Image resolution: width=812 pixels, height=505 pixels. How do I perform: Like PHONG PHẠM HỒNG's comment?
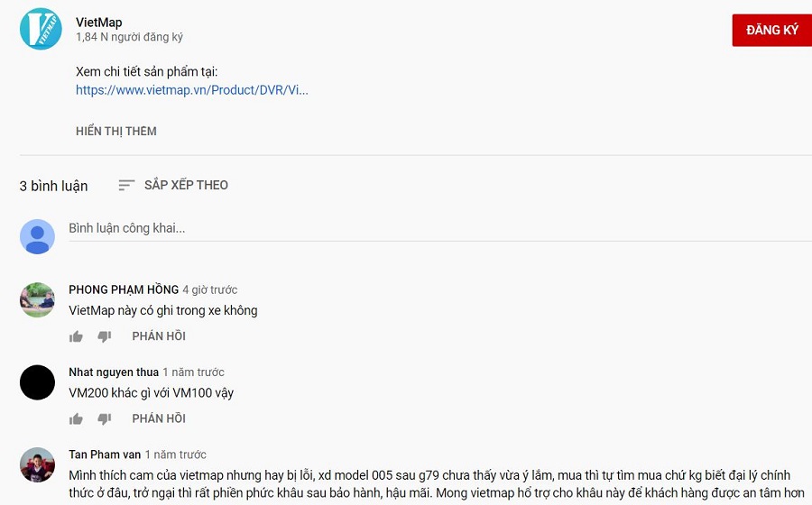pyautogui.click(x=76, y=336)
